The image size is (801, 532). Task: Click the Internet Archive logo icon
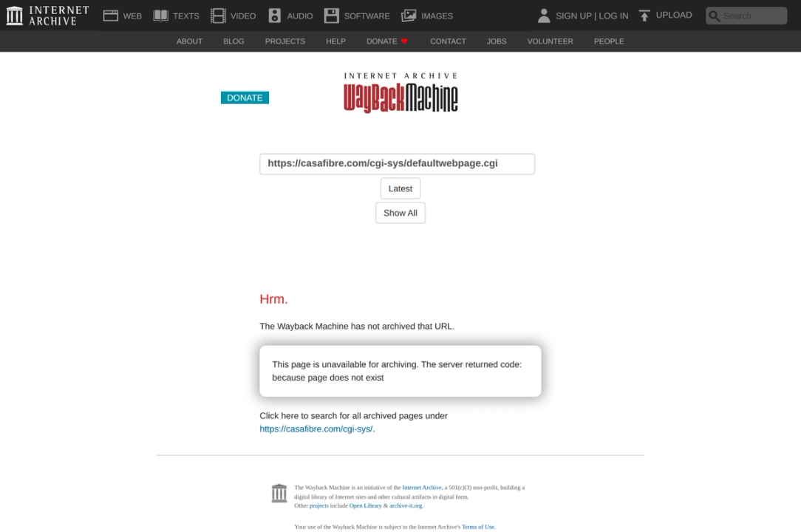pos(14,16)
